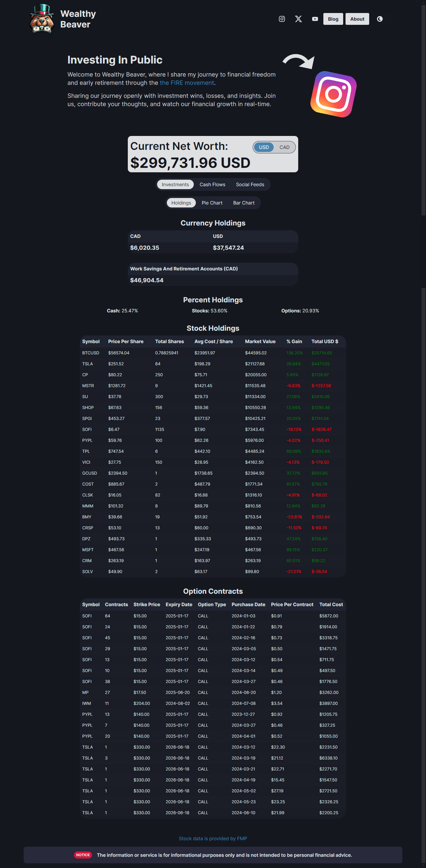This screenshot has height=868, width=426.
Task: Click the $37,547.24 USD holdings value
Action: click(228, 248)
